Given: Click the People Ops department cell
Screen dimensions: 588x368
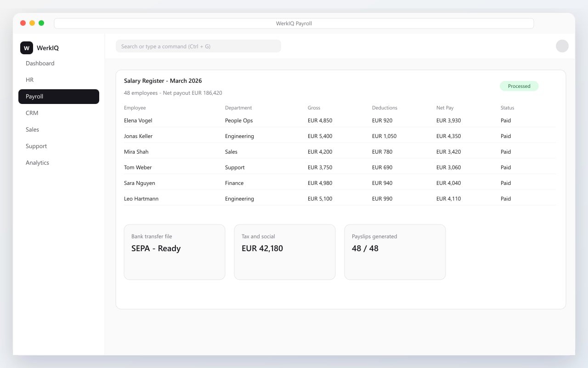Looking at the screenshot, I should 239,121.
